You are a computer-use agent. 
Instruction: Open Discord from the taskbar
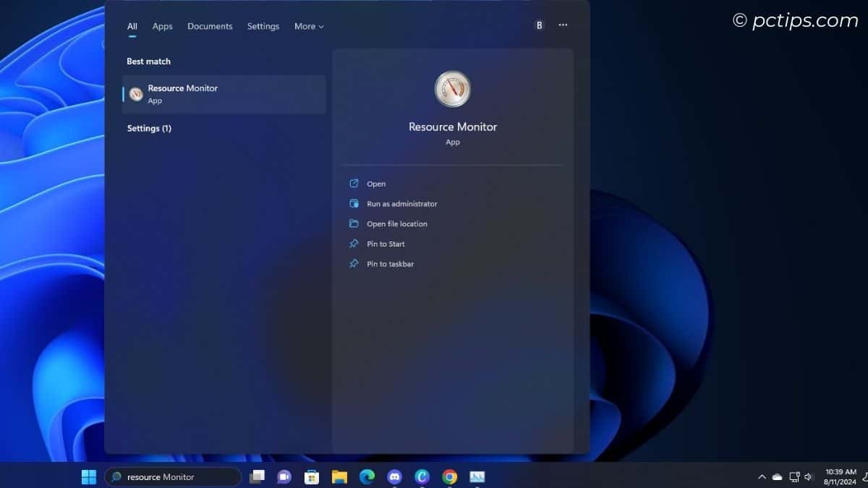point(394,477)
